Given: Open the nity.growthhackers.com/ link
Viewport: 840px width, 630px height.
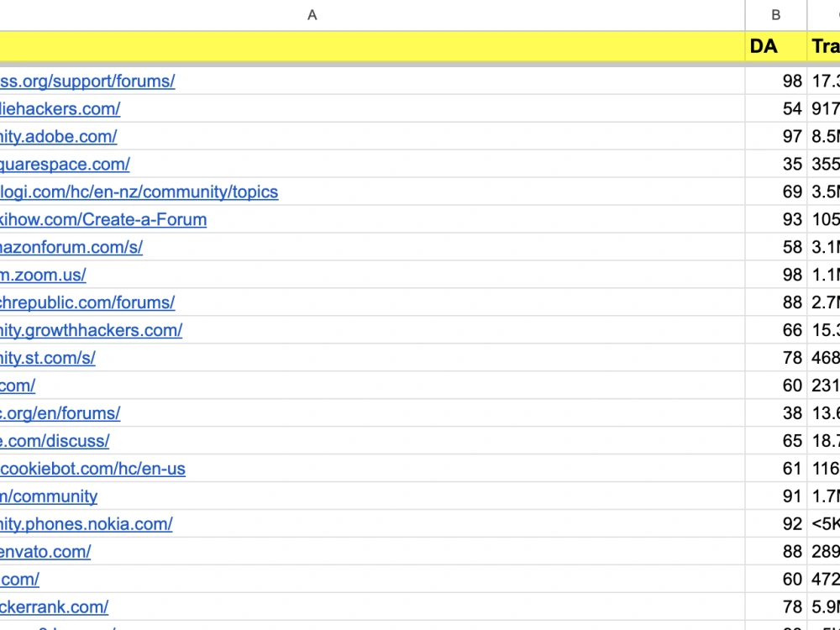Looking at the screenshot, I should click(x=91, y=330).
